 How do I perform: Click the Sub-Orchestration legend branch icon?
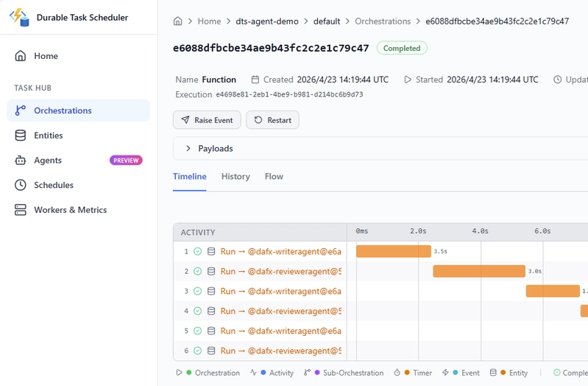(x=307, y=373)
